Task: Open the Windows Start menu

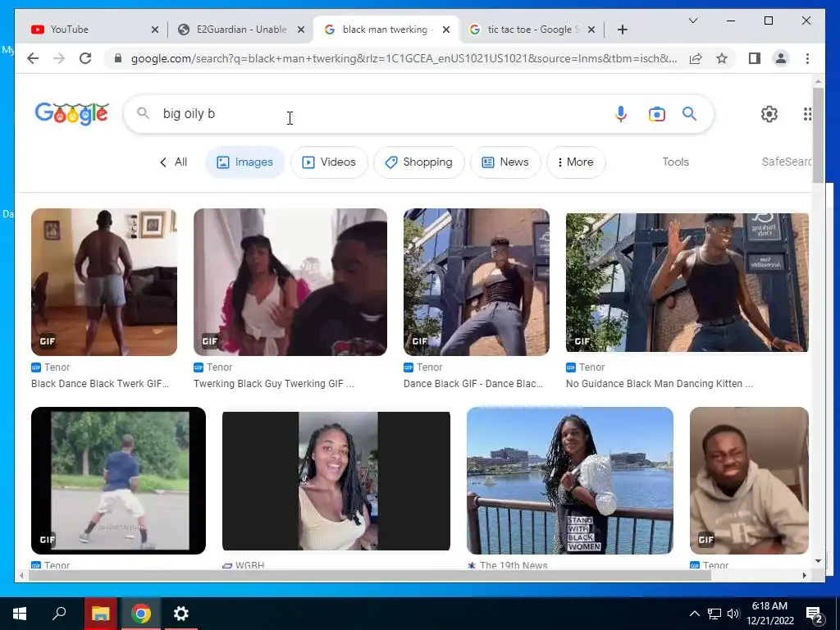Action: (20, 614)
